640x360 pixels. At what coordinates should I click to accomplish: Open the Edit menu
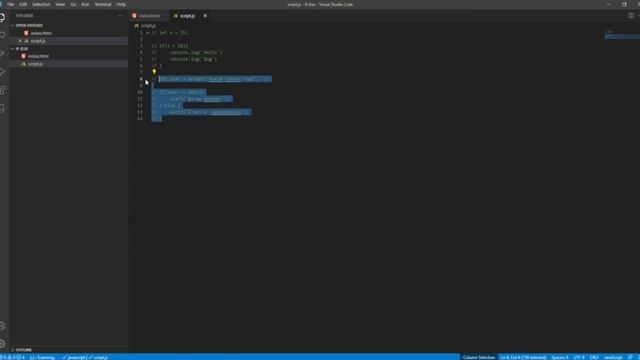point(23,4)
